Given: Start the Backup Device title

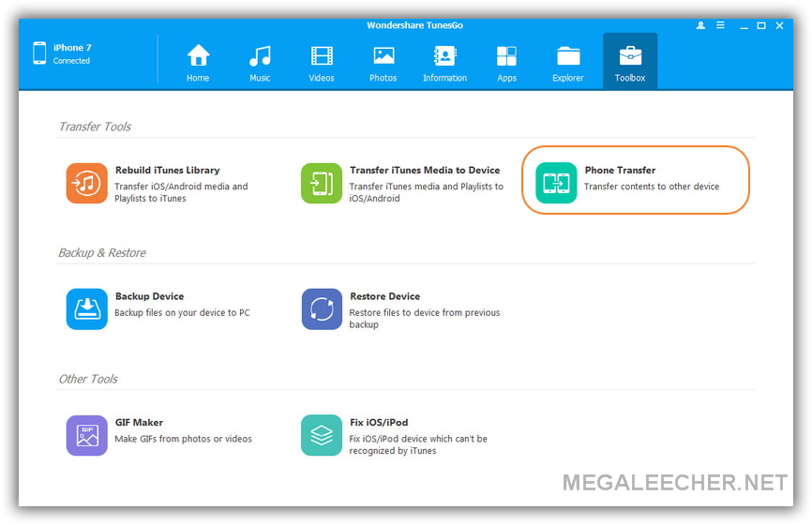Looking at the screenshot, I should [x=150, y=296].
